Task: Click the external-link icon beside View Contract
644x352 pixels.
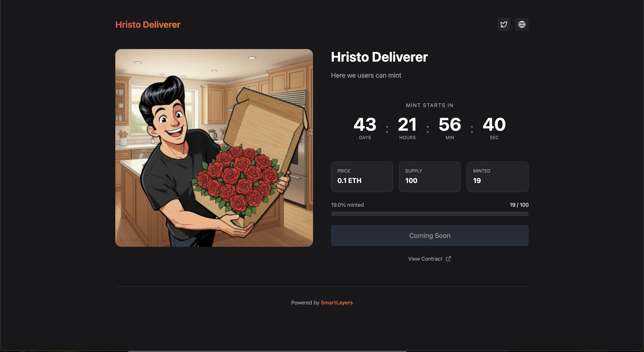Action: (x=448, y=259)
